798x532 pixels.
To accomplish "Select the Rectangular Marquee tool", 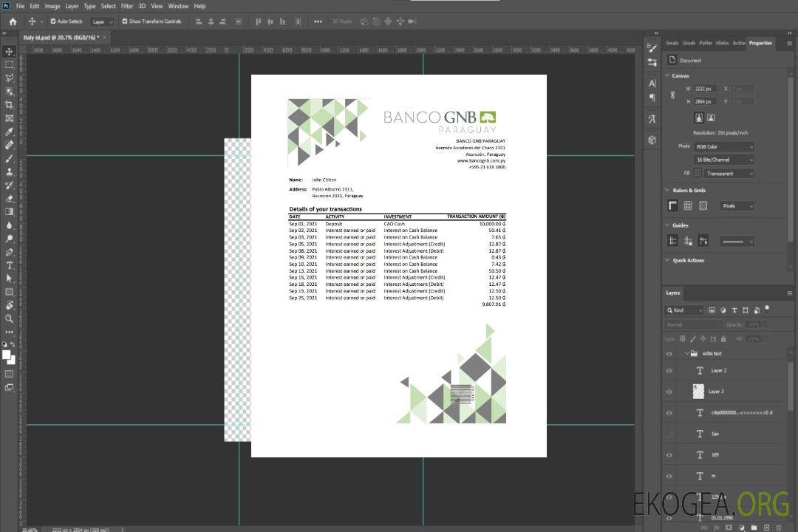I will point(9,65).
